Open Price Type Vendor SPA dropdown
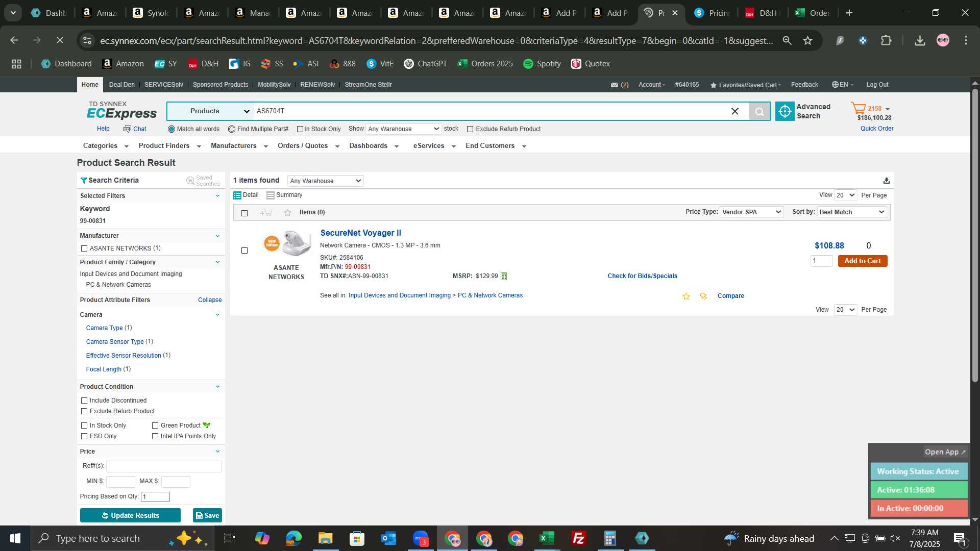Viewport: 980px width, 551px height. point(752,212)
